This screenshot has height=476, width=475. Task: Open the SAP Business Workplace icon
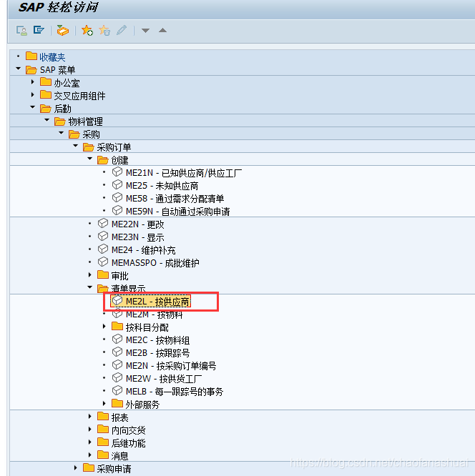point(63,30)
